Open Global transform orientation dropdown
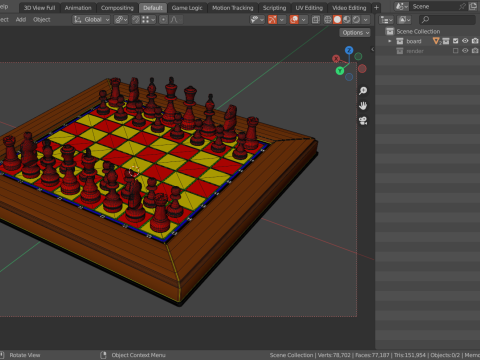This screenshot has width=480, height=360. pyautogui.click(x=91, y=20)
